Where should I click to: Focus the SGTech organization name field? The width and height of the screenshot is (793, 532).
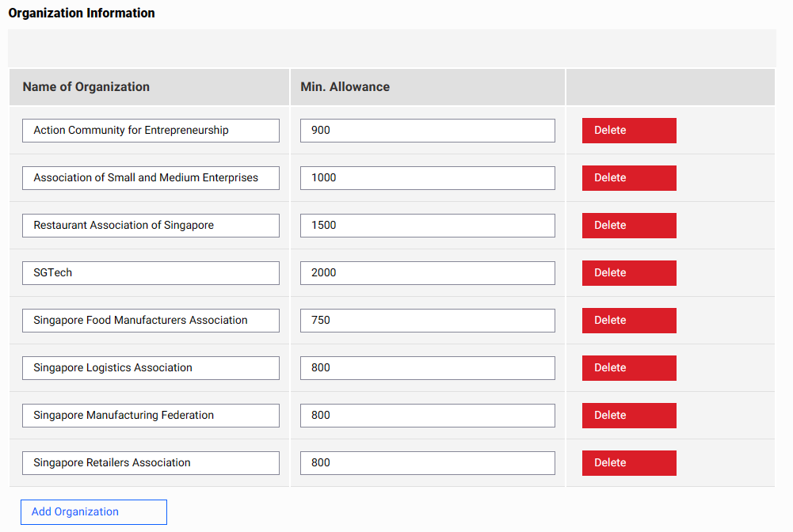click(151, 273)
